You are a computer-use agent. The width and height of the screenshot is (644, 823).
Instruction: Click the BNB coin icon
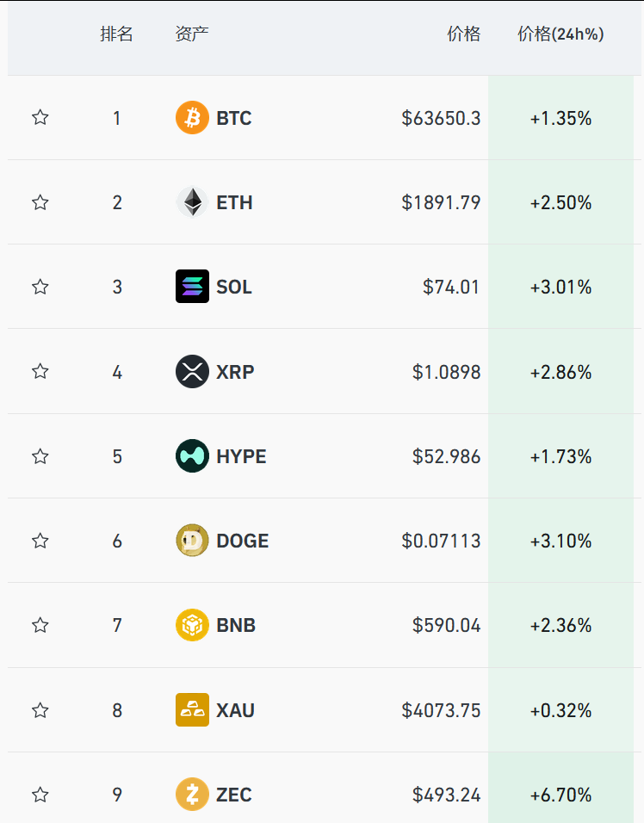pyautogui.click(x=192, y=625)
